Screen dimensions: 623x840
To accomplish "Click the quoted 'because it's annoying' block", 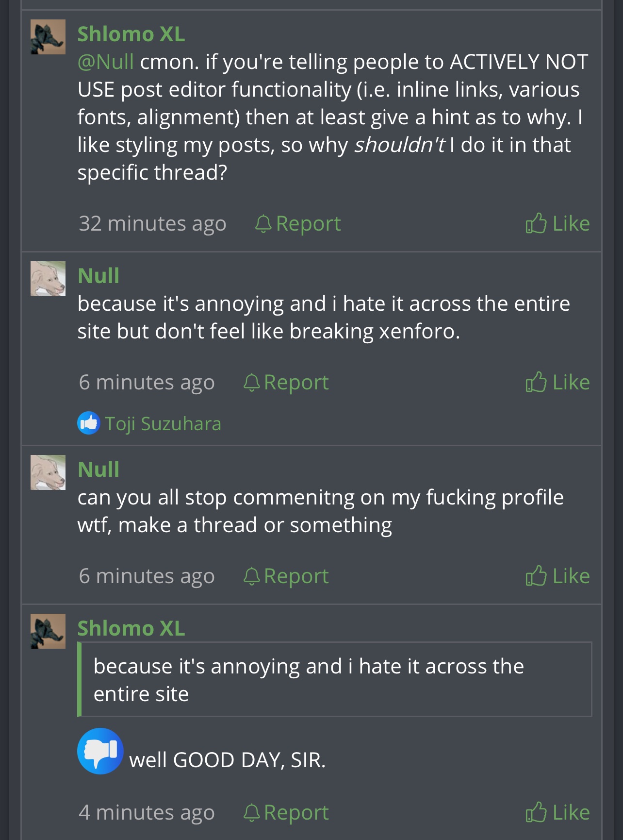I will point(335,680).
